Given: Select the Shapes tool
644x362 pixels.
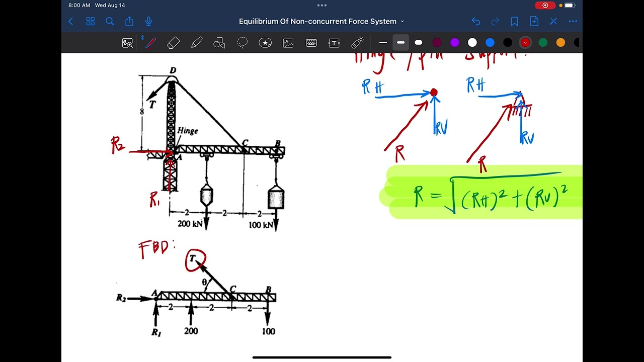Looking at the screenshot, I should click(219, 43).
